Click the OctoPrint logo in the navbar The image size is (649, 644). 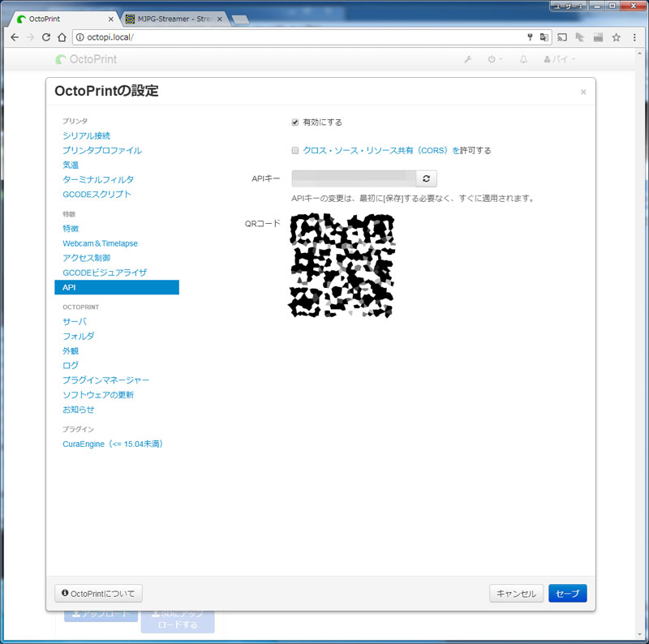(86, 59)
